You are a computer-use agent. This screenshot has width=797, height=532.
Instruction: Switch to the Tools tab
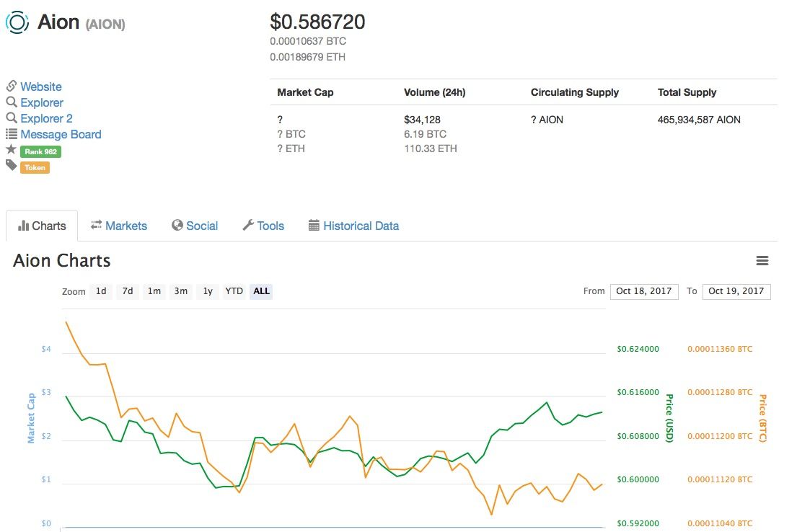263,226
